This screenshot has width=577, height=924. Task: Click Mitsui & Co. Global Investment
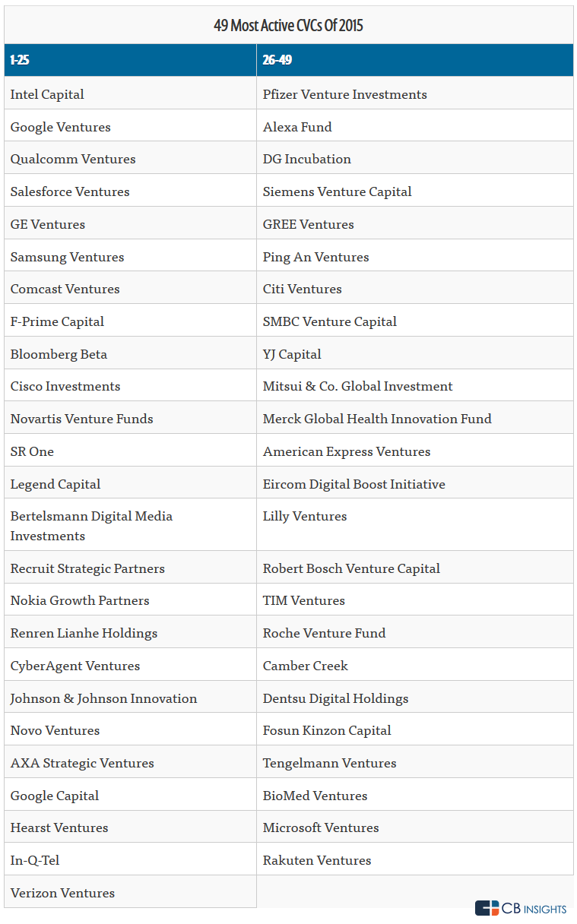pos(357,386)
